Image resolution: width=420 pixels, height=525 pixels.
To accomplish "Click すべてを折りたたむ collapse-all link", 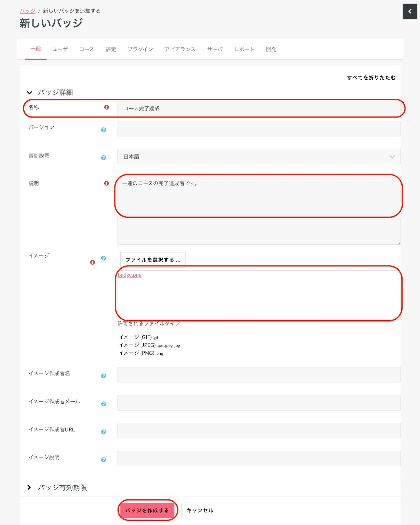I will coord(371,78).
